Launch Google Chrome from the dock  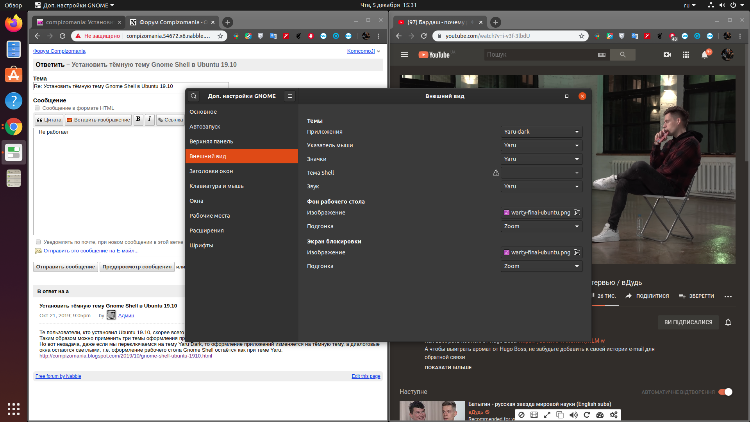pyautogui.click(x=14, y=126)
